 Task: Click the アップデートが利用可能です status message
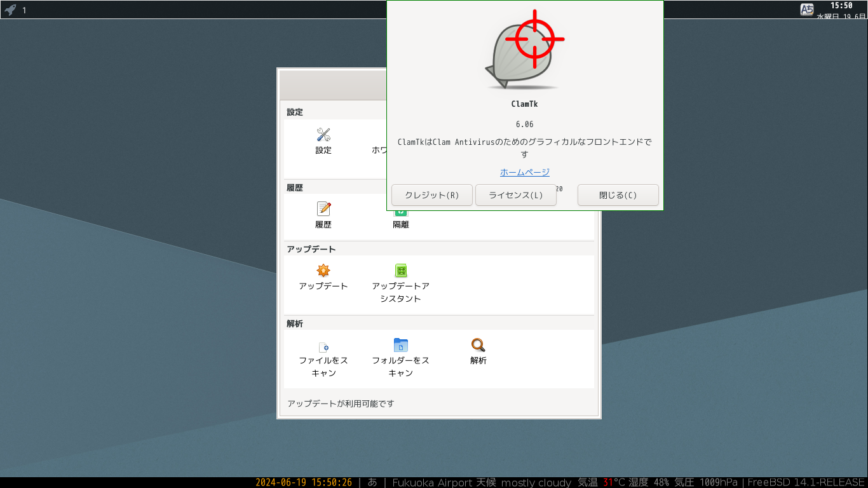click(x=341, y=403)
